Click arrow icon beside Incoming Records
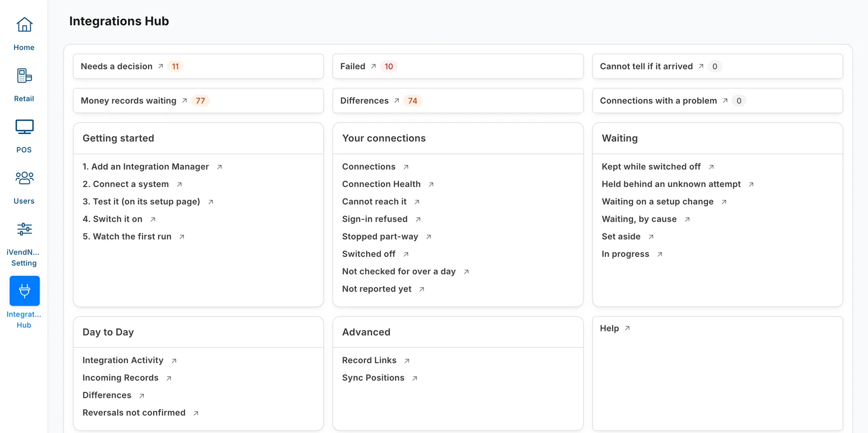The height and width of the screenshot is (433, 868). click(169, 378)
